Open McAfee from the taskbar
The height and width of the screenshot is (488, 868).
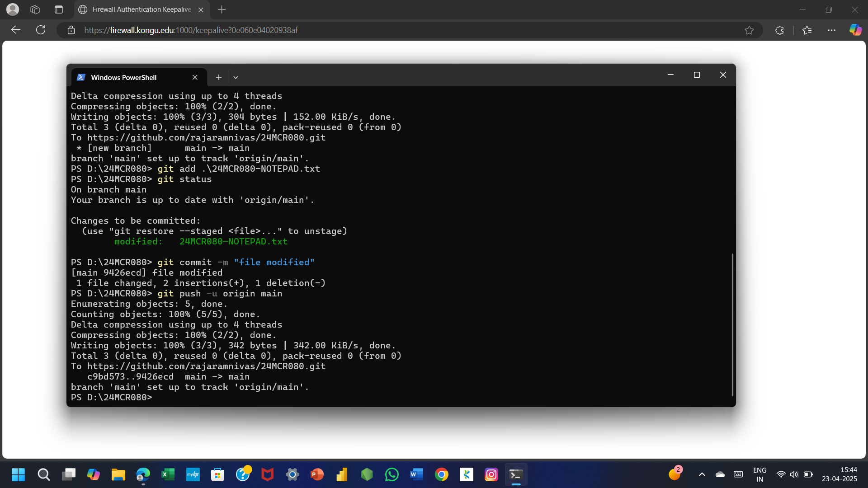(x=268, y=474)
